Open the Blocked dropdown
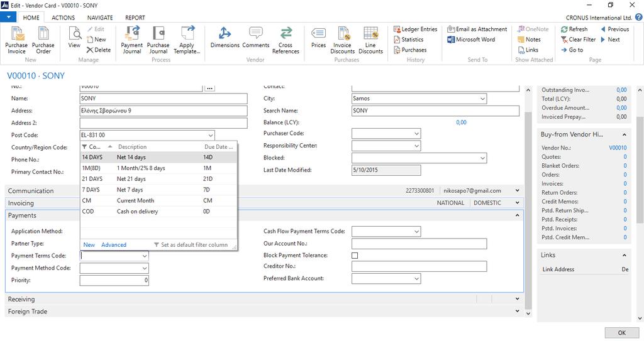 tap(482, 158)
